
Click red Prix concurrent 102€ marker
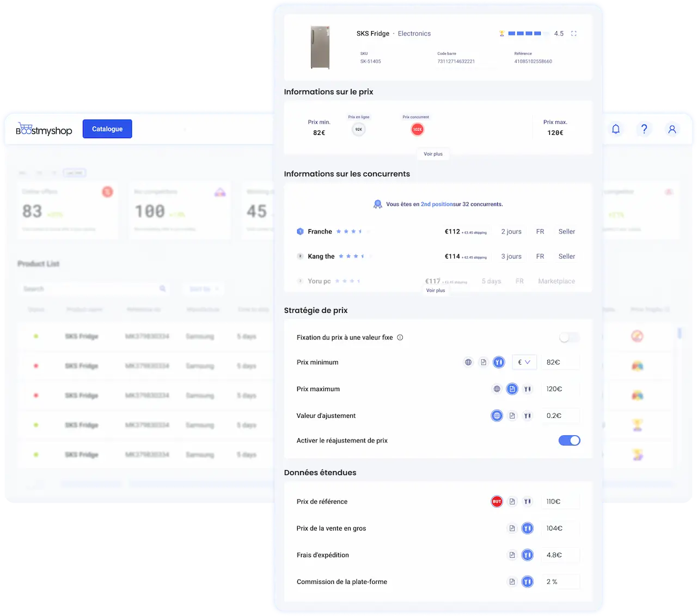[417, 130]
